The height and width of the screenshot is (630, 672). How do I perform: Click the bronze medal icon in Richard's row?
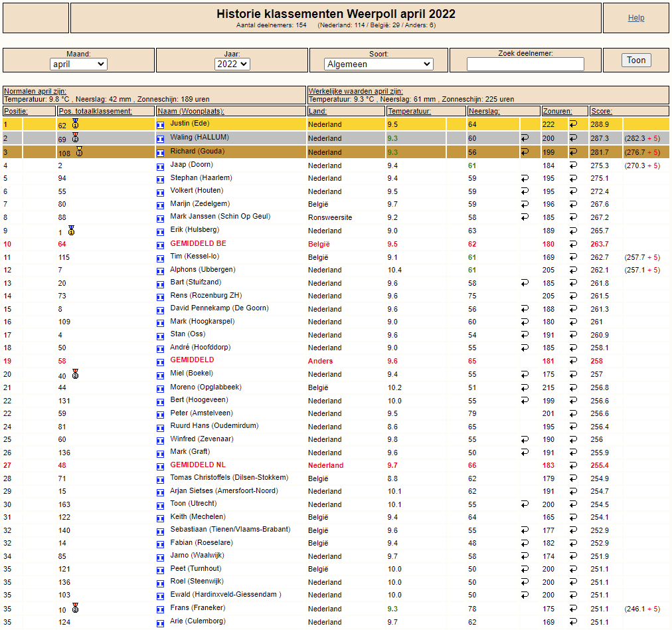point(79,151)
